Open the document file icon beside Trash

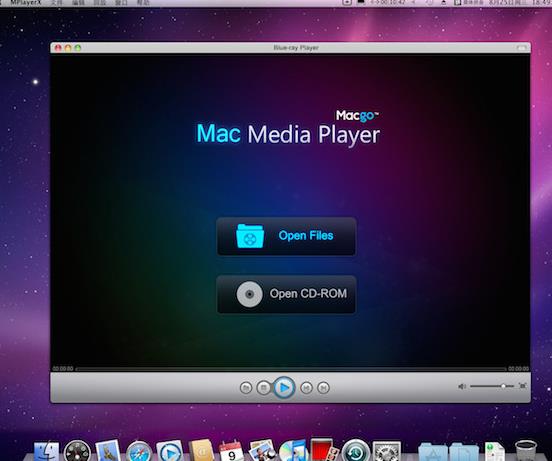pos(495,452)
